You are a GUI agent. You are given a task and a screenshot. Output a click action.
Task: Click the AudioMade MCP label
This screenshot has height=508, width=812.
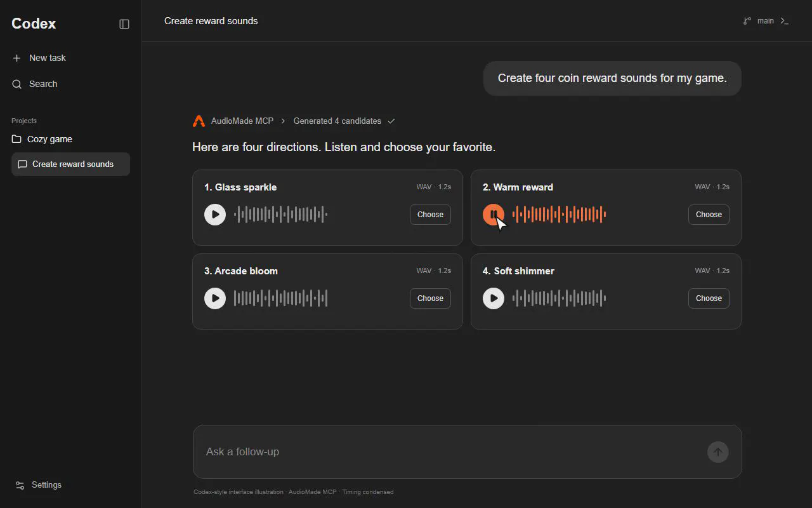click(242, 121)
